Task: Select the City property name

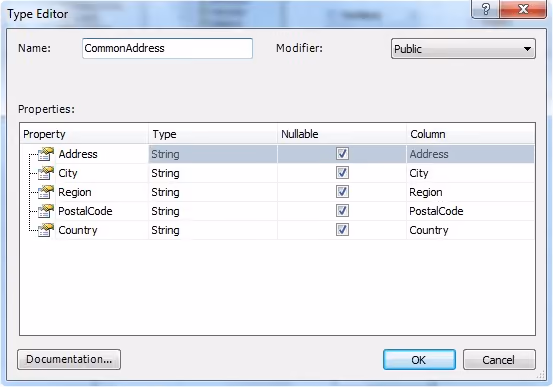Action: pyautogui.click(x=68, y=173)
